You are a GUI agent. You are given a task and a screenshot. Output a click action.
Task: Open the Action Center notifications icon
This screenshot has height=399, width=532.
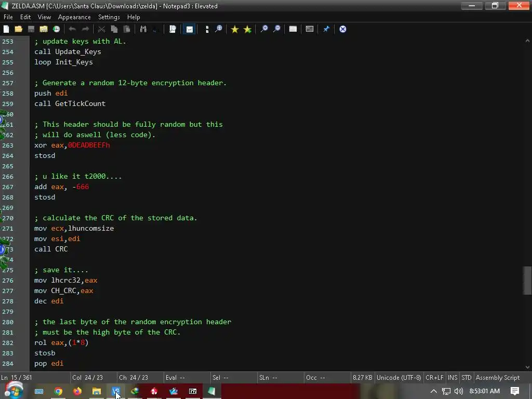click(x=515, y=391)
